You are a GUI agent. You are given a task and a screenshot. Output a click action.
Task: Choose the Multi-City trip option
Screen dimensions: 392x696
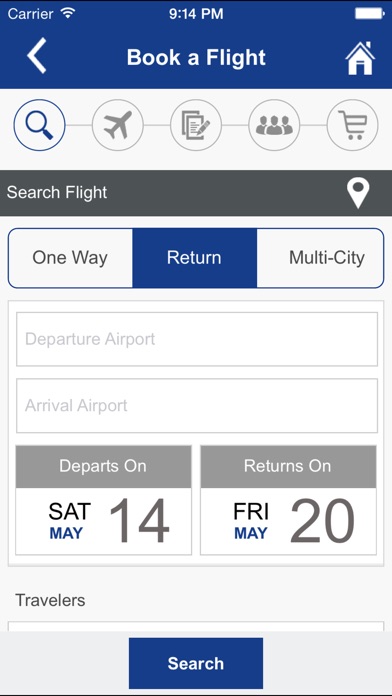pos(321,258)
